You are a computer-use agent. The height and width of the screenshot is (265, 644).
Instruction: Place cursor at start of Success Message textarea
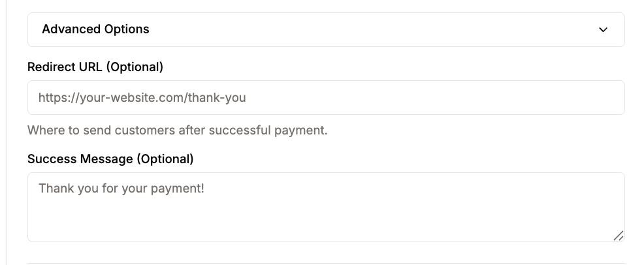[x=40, y=189]
